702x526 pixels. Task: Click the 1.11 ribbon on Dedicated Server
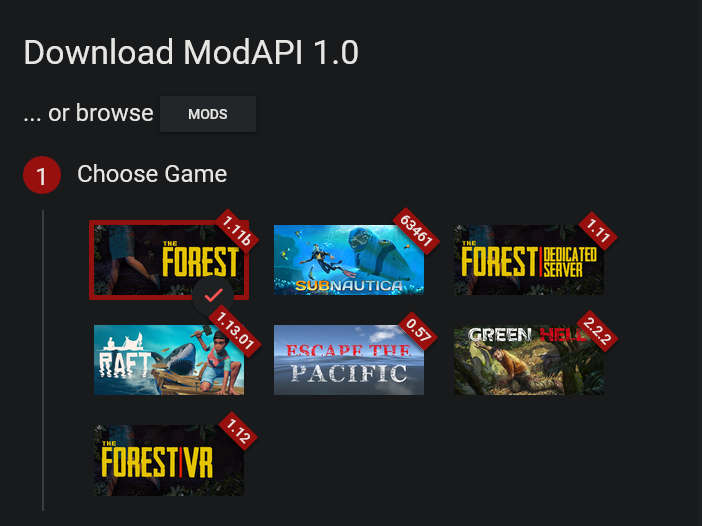click(598, 231)
